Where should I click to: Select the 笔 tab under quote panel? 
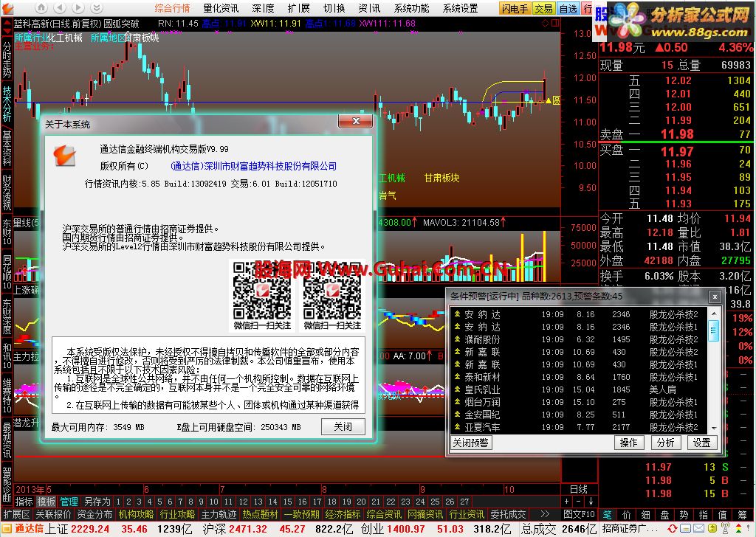607,515
